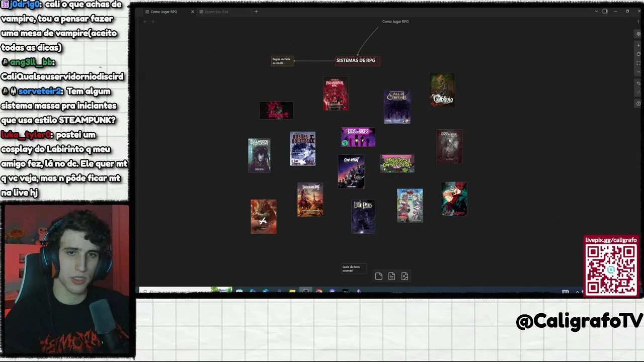Add media file to canvas
The image size is (644, 362).
tap(405, 276)
